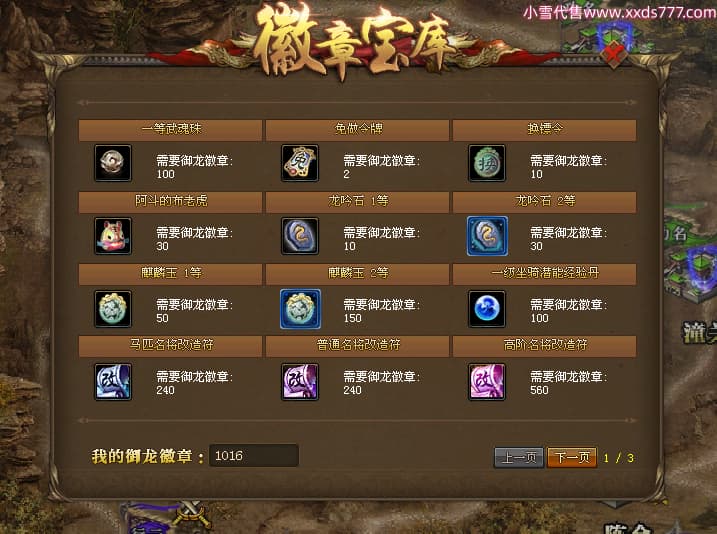Click the blue-framed 麒麟玉 2等 icon
This screenshot has height=534, width=717.
(300, 309)
